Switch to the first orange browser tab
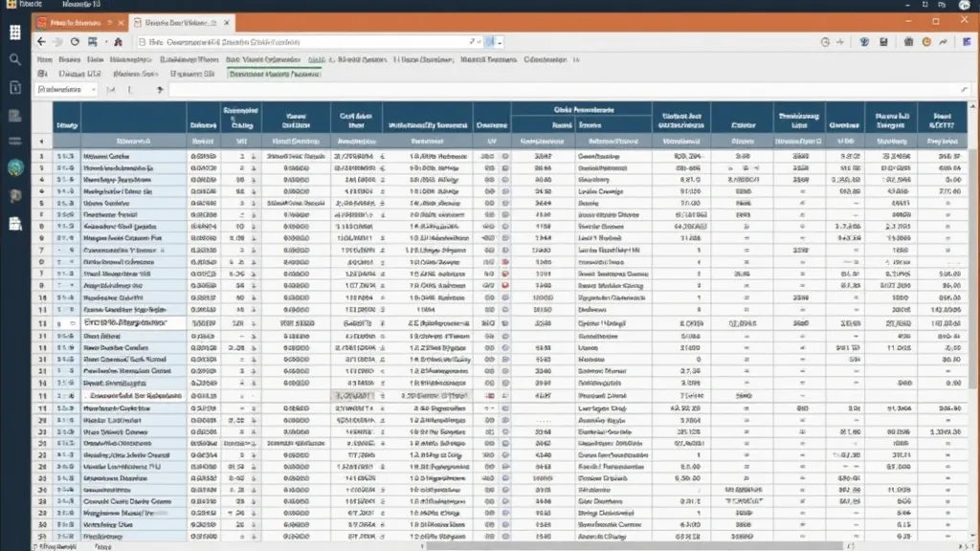The width and height of the screenshot is (980, 551). 81,23
